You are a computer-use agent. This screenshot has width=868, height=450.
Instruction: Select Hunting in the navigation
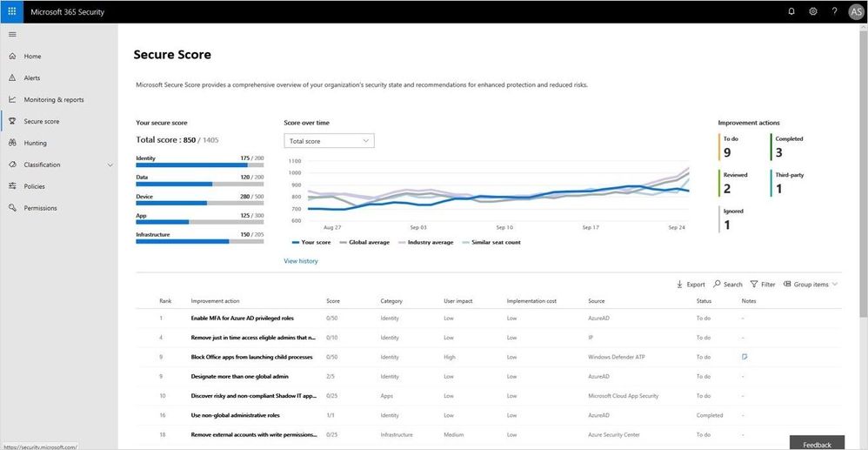click(35, 143)
